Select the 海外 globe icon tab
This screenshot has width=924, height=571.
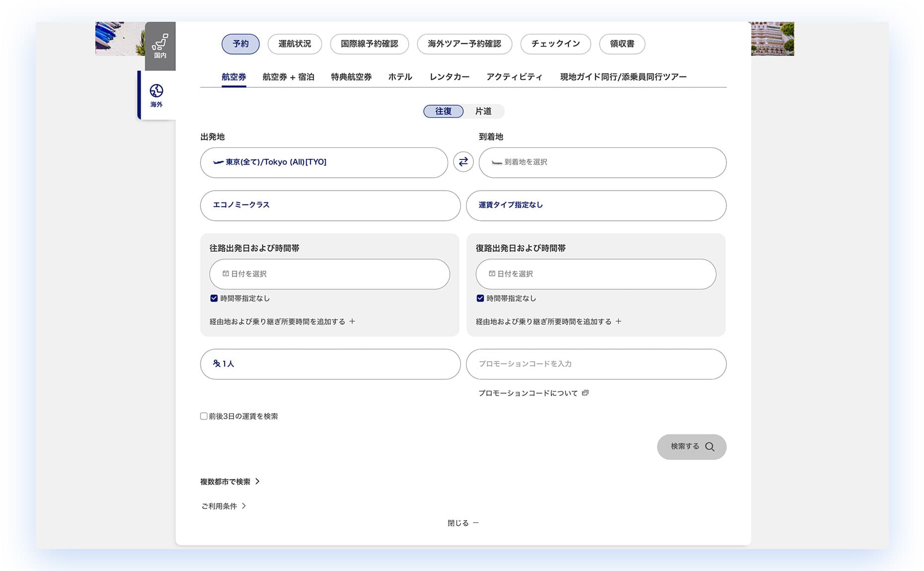pyautogui.click(x=156, y=95)
